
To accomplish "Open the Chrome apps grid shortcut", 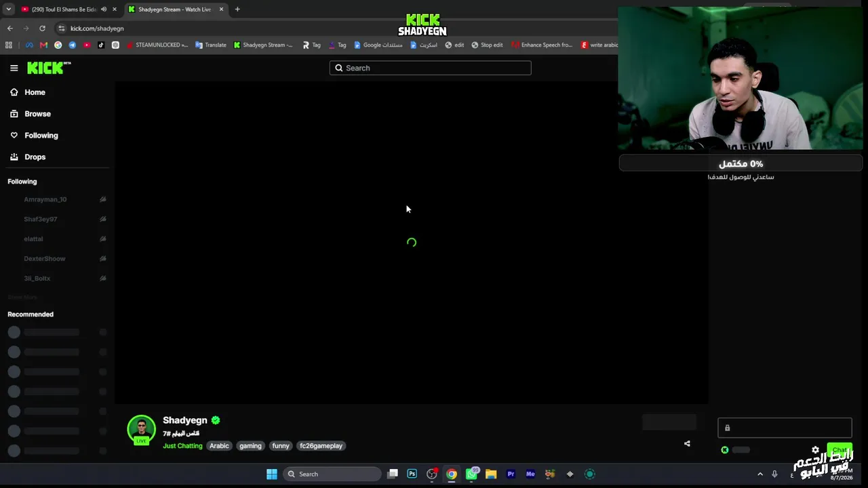I will 9,45.
